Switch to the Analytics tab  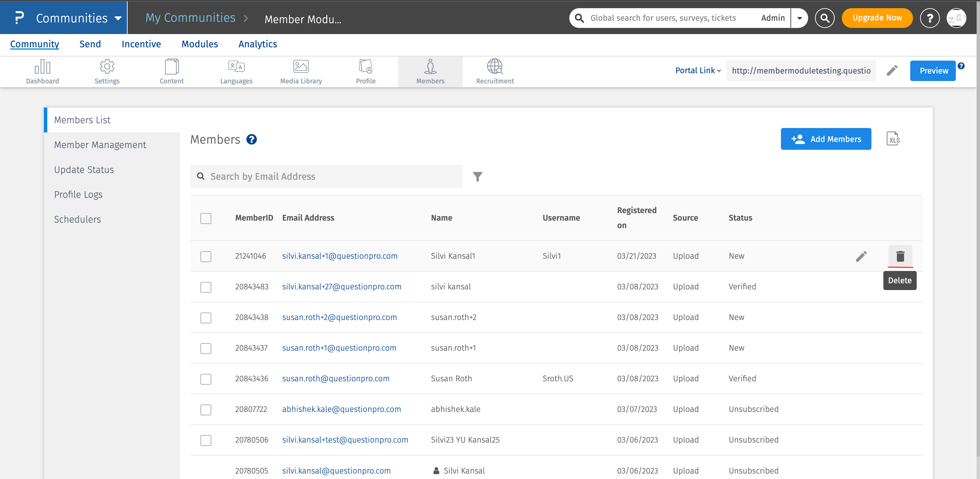258,44
